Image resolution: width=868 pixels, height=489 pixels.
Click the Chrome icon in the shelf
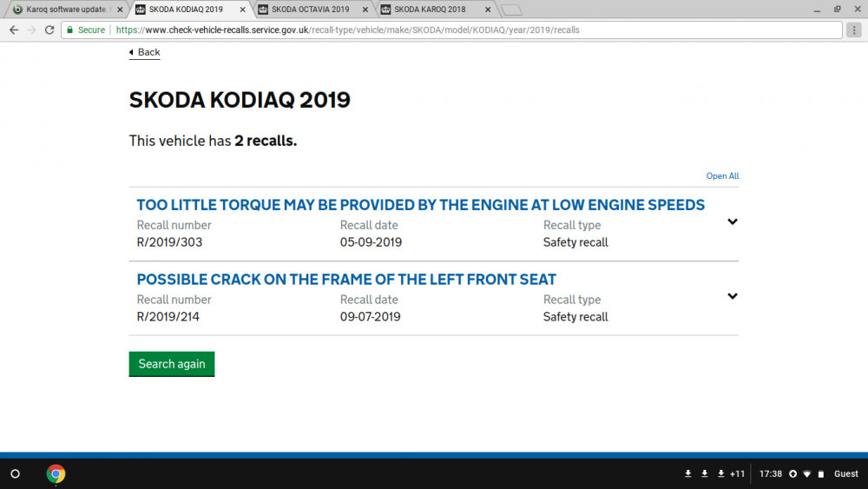[56, 474]
